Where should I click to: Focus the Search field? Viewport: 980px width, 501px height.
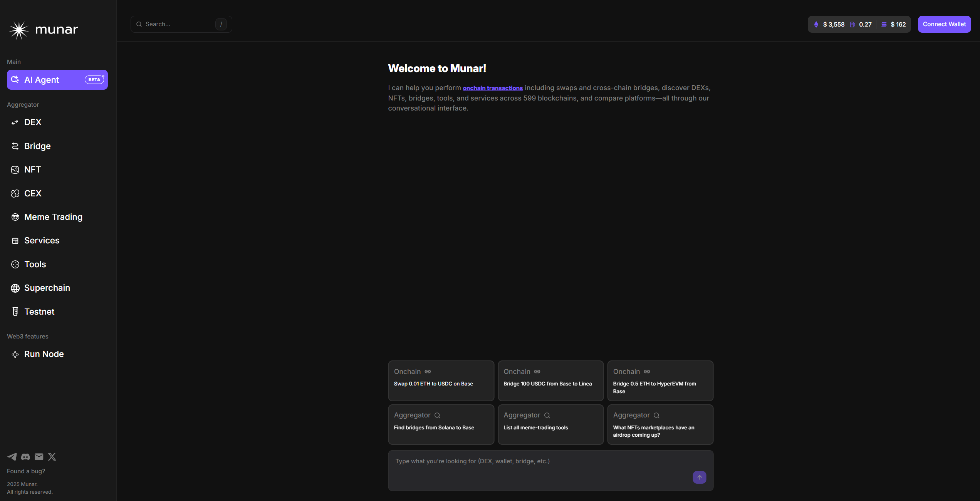[x=181, y=24]
